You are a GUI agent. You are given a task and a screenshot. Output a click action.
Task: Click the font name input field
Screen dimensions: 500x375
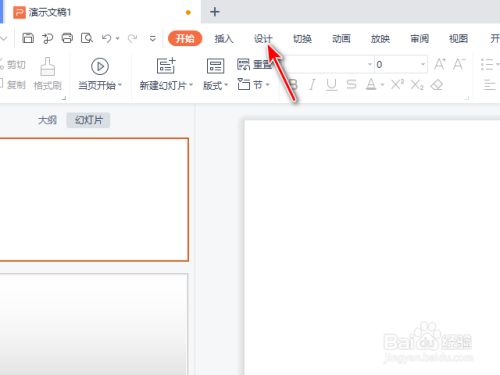pos(327,64)
